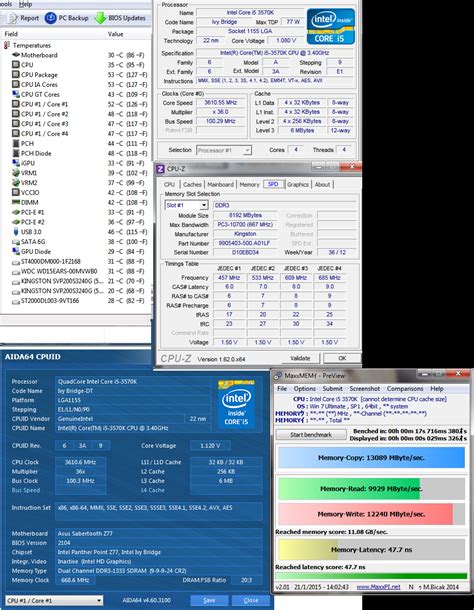Open the Submit menu in MaxxMEM
Viewport: 474px width, 610px height.
click(333, 389)
